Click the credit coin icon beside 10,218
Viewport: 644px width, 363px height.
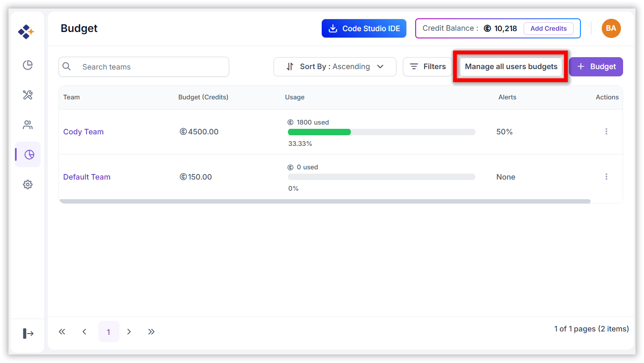pos(487,29)
